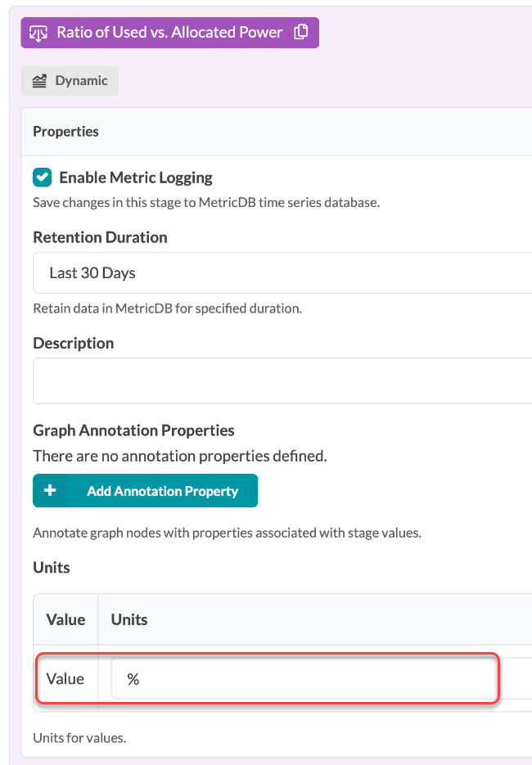Click the Value column header
The width and height of the screenshot is (532, 765).
[x=65, y=619]
